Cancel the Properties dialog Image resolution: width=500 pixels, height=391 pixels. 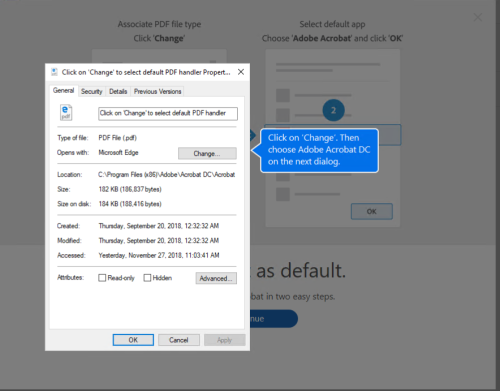pyautogui.click(x=179, y=340)
